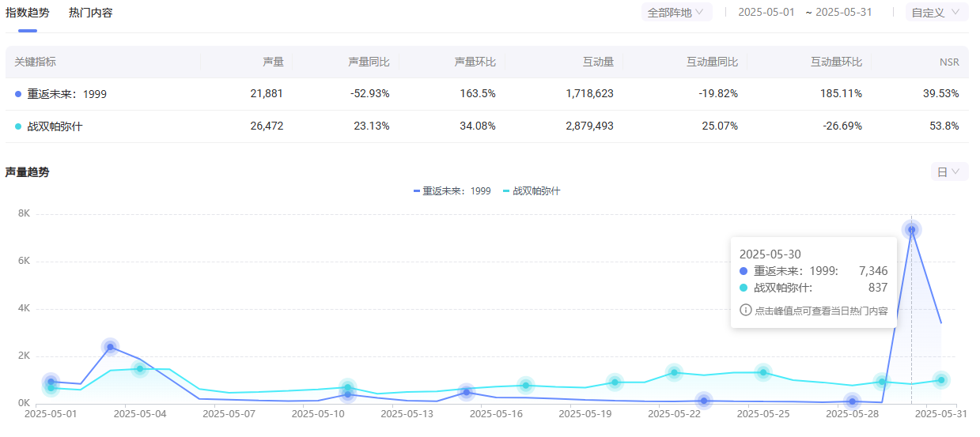
Task: Select the 战双帕弥什 table row name
Action: [56, 126]
